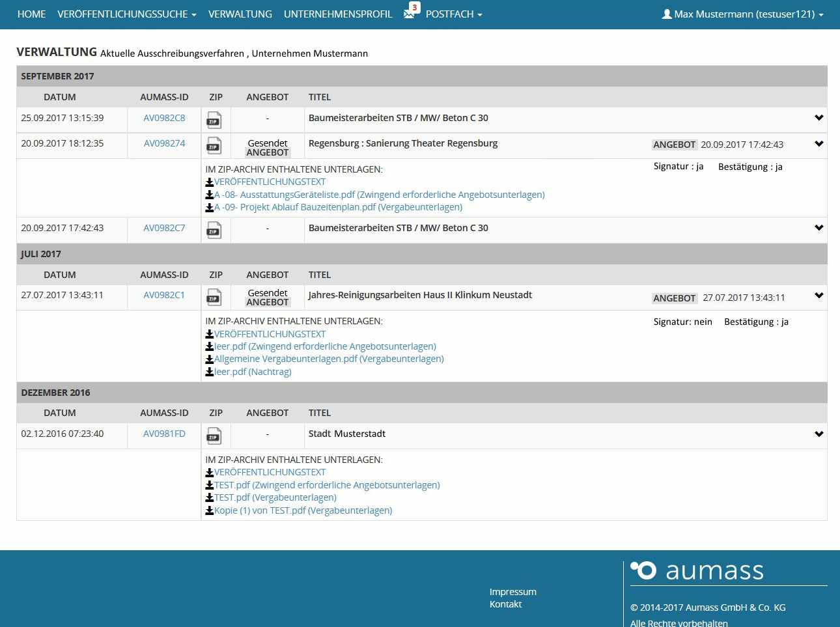Collapse row chevron for Stadt Musterstadt
This screenshot has width=840, height=627.
819,434
